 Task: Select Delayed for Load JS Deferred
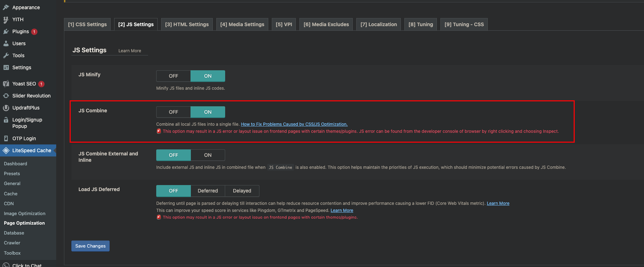242,191
